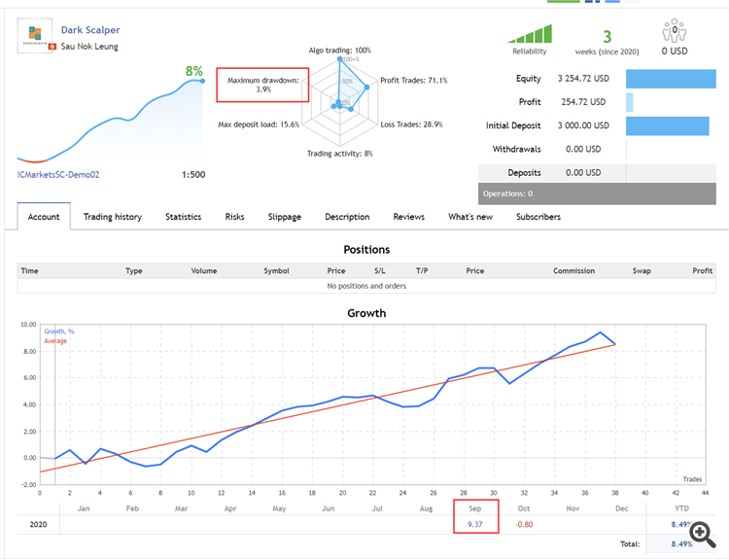
Task: Click the Profit light-blue bar
Action: (630, 102)
